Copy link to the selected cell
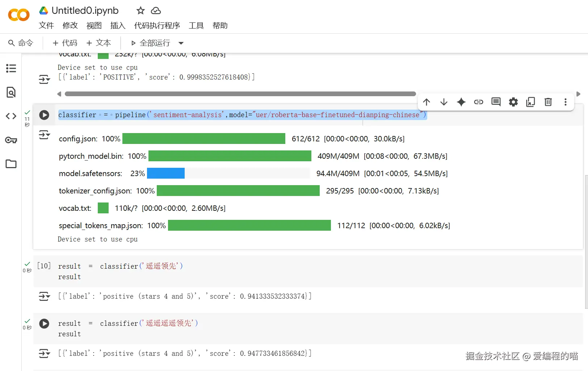This screenshot has width=588, height=371. point(479,102)
